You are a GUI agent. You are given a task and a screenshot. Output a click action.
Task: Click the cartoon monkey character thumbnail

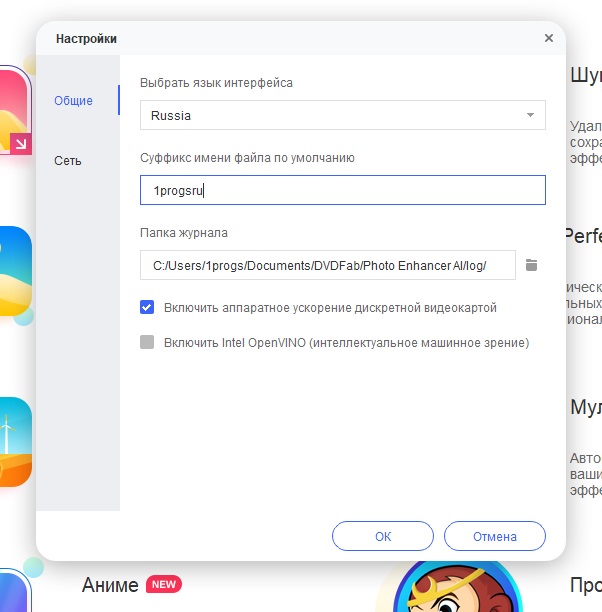click(x=457, y=587)
